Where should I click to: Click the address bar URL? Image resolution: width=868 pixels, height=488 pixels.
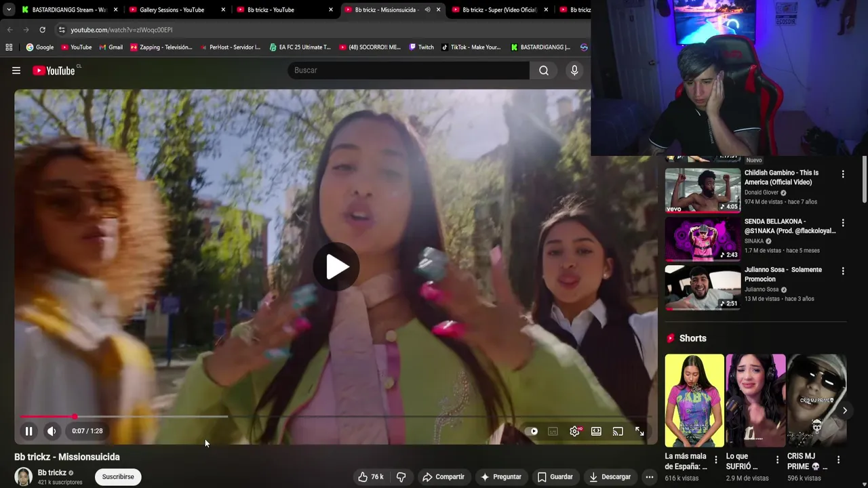click(121, 30)
